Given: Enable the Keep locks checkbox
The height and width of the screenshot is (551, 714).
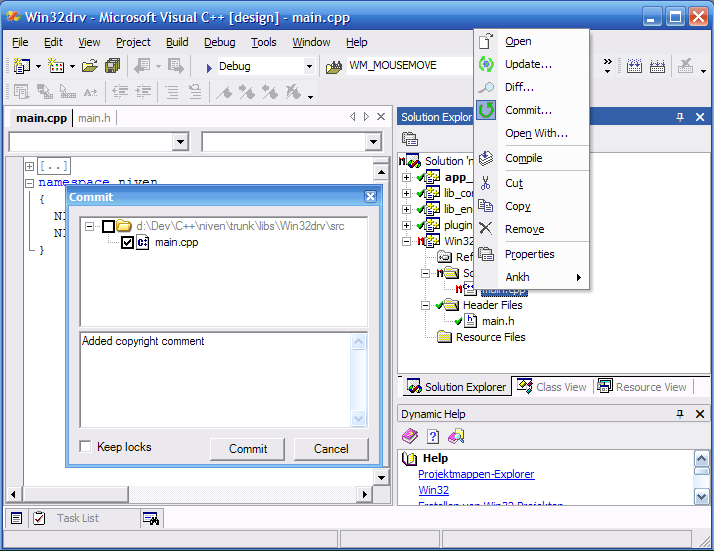Looking at the screenshot, I should [85, 446].
